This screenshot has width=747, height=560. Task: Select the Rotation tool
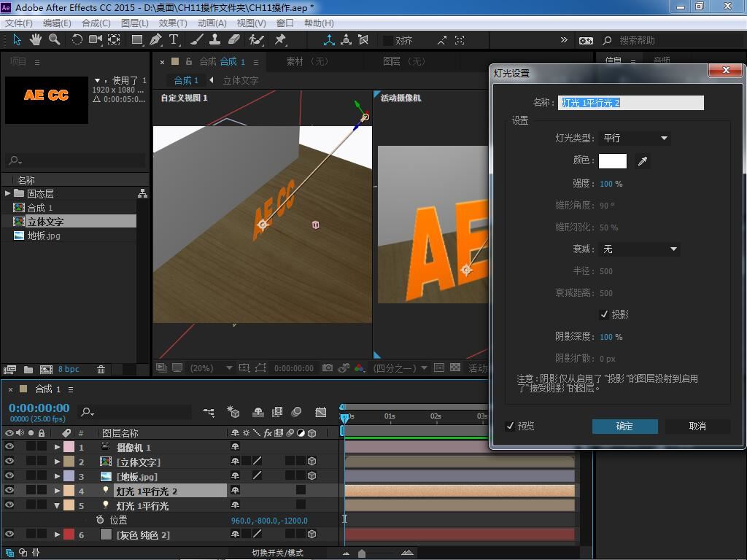pyautogui.click(x=77, y=40)
